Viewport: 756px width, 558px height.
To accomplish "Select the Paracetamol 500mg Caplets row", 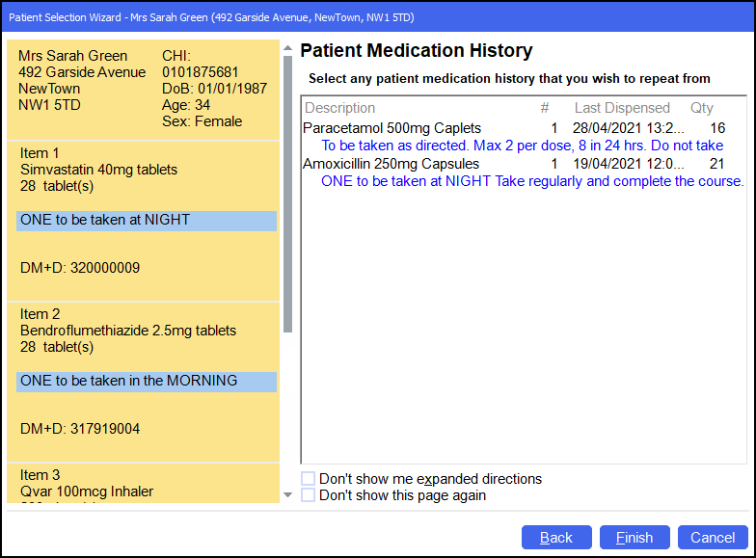I will point(392,128).
